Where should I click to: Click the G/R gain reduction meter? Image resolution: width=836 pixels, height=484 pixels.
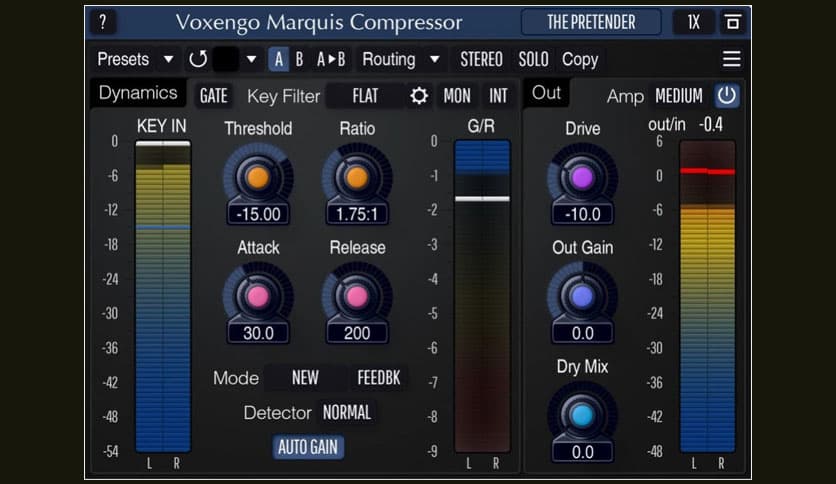pyautogui.click(x=482, y=296)
